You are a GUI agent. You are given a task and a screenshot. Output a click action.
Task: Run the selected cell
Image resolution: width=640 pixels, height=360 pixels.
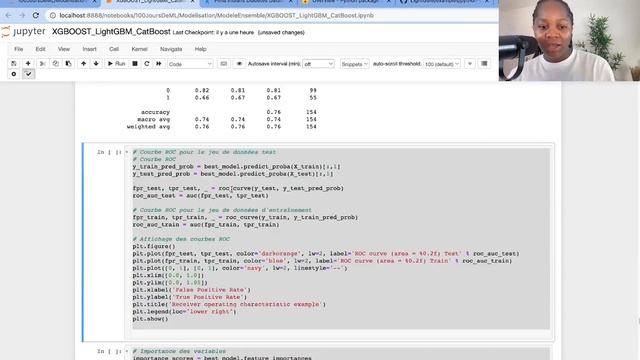pyautogui.click(x=116, y=64)
